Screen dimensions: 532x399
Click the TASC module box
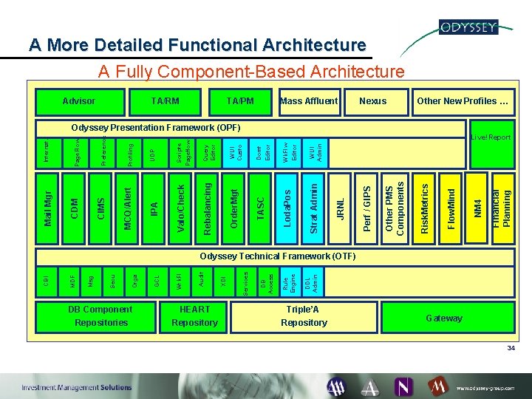[259, 208]
